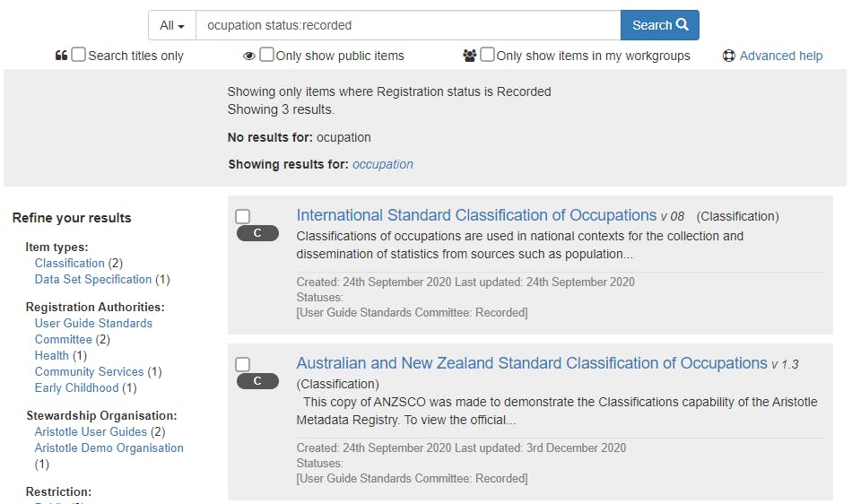The height and width of the screenshot is (504, 852).
Task: Check Only show items in my workgroups
Action: click(x=487, y=55)
